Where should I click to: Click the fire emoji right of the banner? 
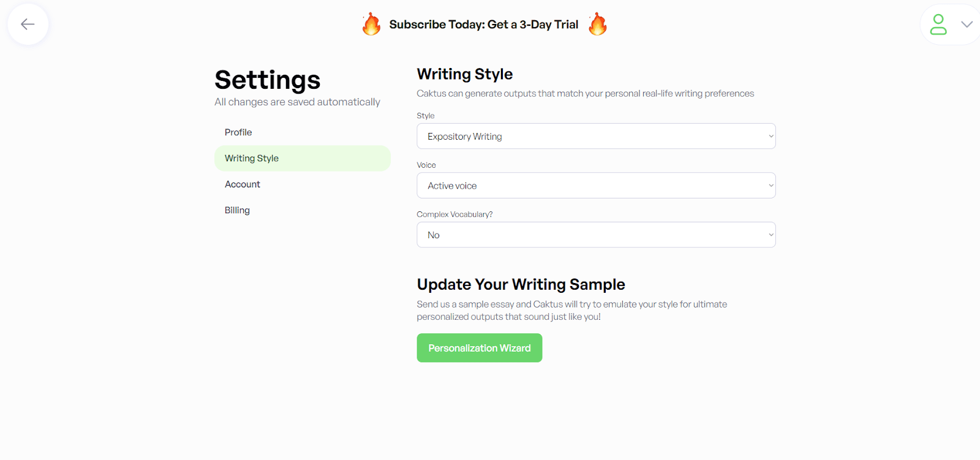click(x=596, y=24)
